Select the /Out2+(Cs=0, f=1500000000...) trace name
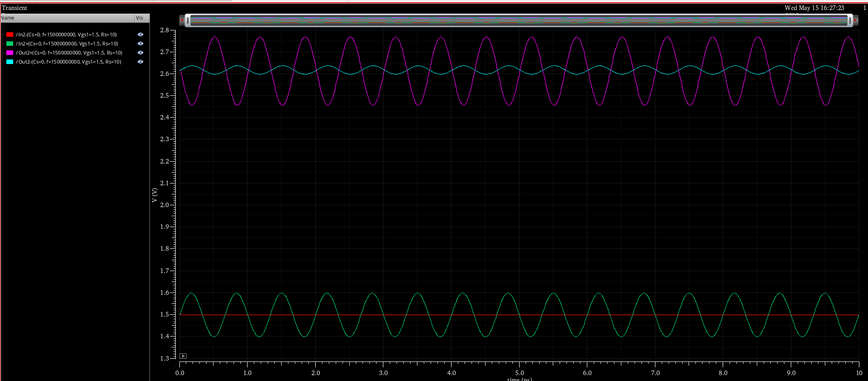The height and width of the screenshot is (381, 868). pos(69,53)
